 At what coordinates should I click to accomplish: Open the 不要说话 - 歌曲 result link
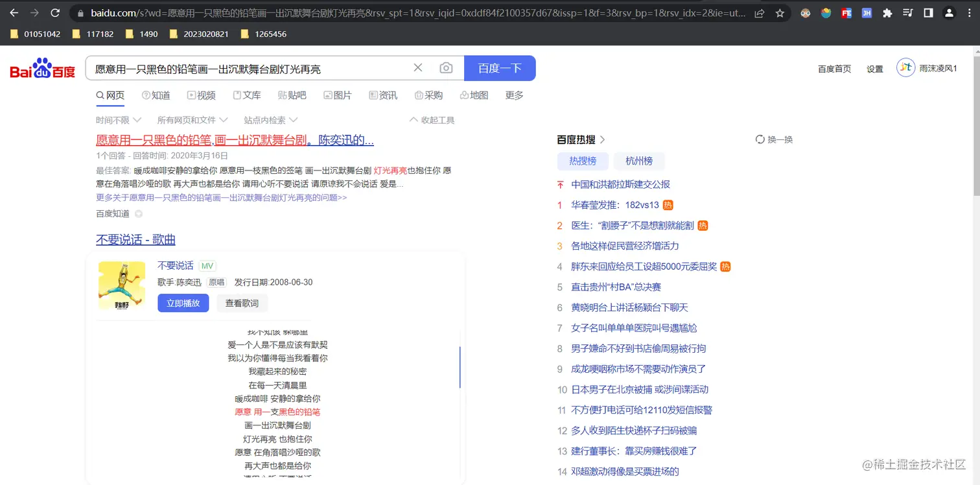(x=135, y=239)
